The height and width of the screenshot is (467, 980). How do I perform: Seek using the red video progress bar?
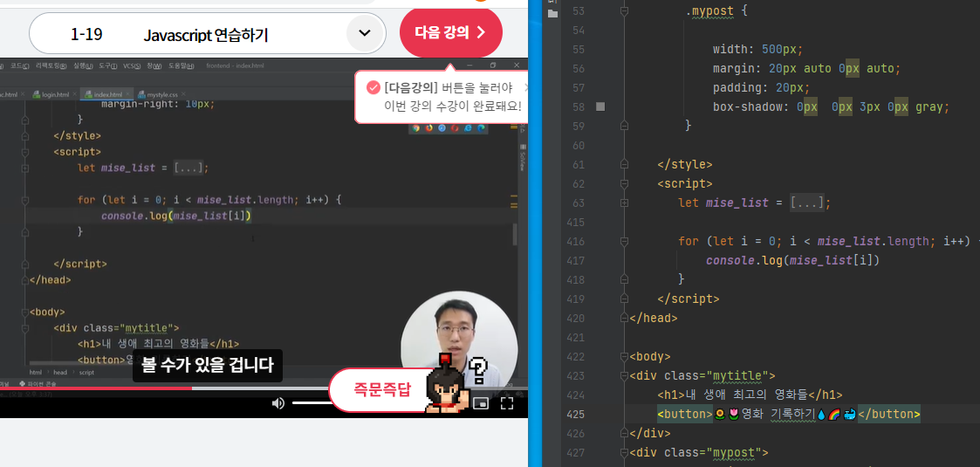click(96, 388)
